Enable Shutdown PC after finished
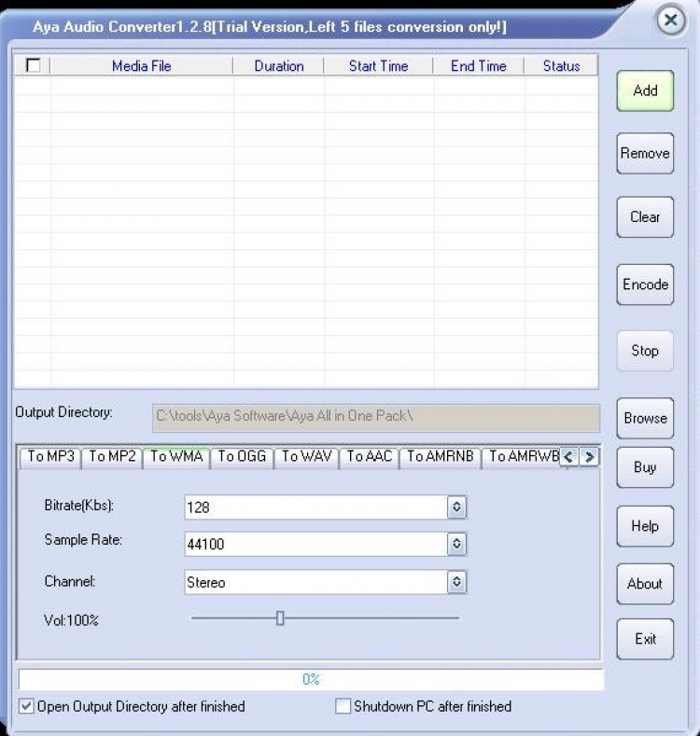 (343, 706)
